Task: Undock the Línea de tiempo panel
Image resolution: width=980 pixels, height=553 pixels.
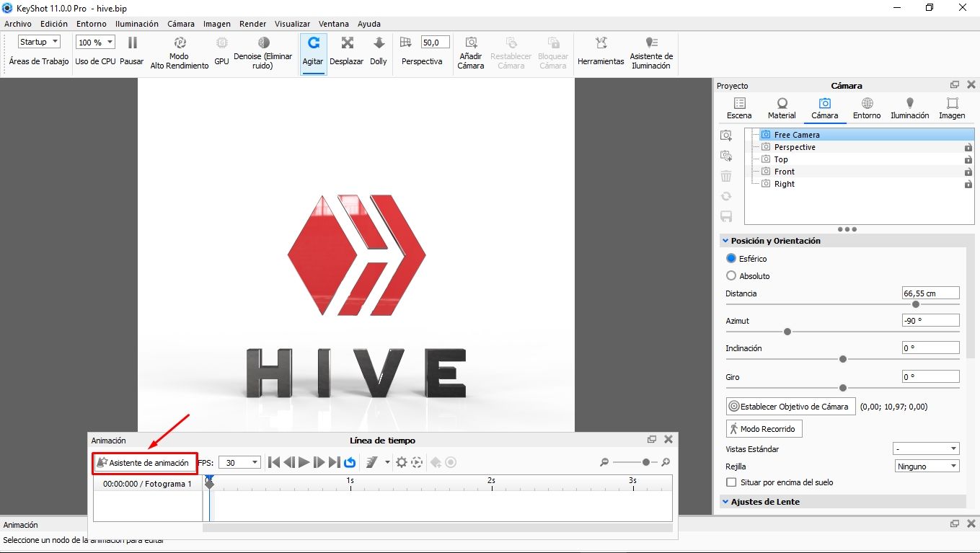Action: 652,439
